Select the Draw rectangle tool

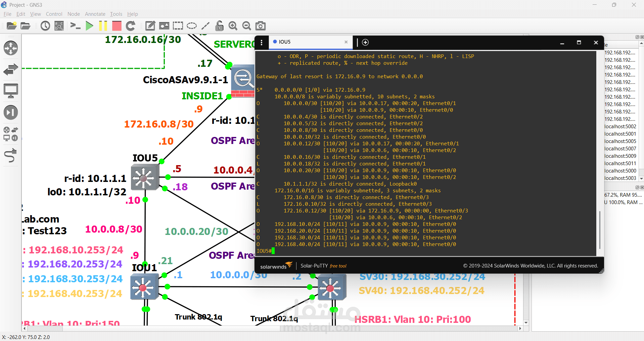(x=178, y=26)
